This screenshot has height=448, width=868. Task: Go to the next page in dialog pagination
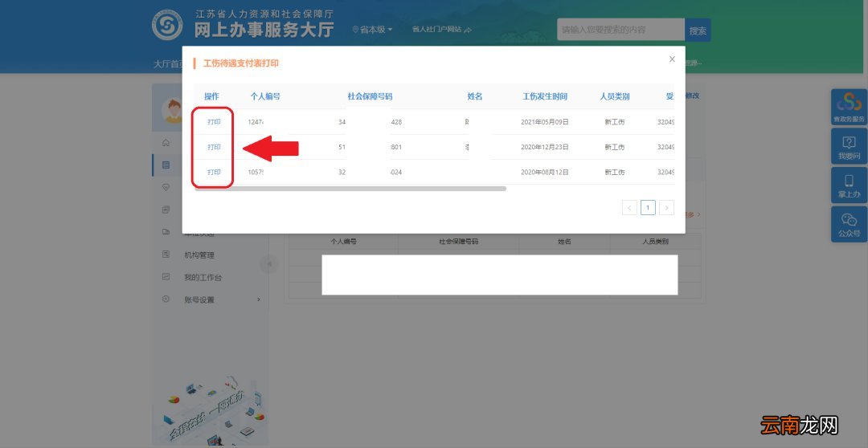(666, 208)
